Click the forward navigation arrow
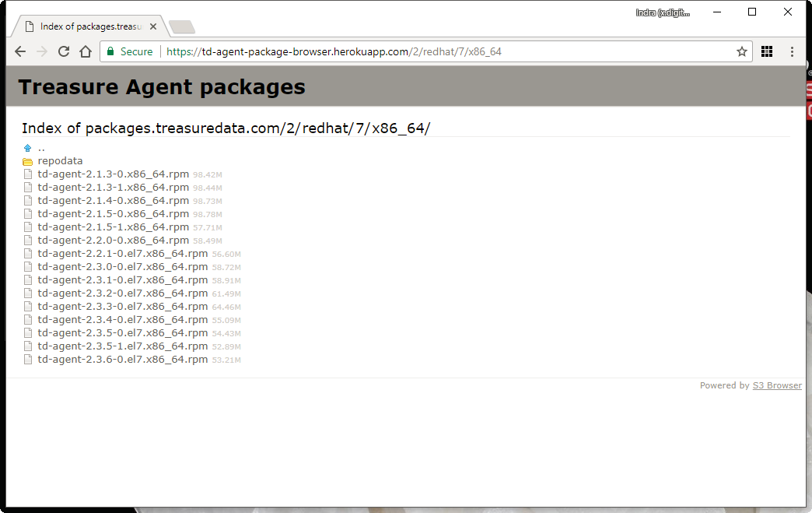This screenshot has width=812, height=513. [x=42, y=51]
